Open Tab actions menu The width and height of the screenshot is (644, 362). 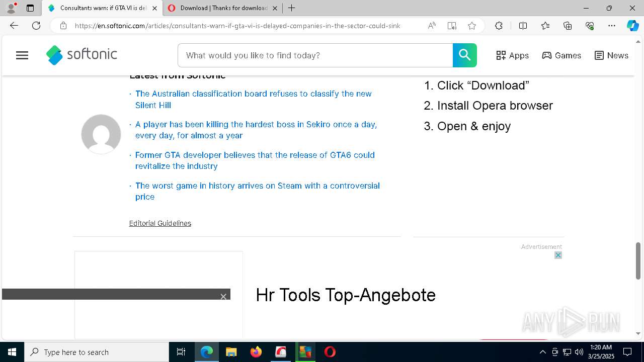tap(30, 8)
